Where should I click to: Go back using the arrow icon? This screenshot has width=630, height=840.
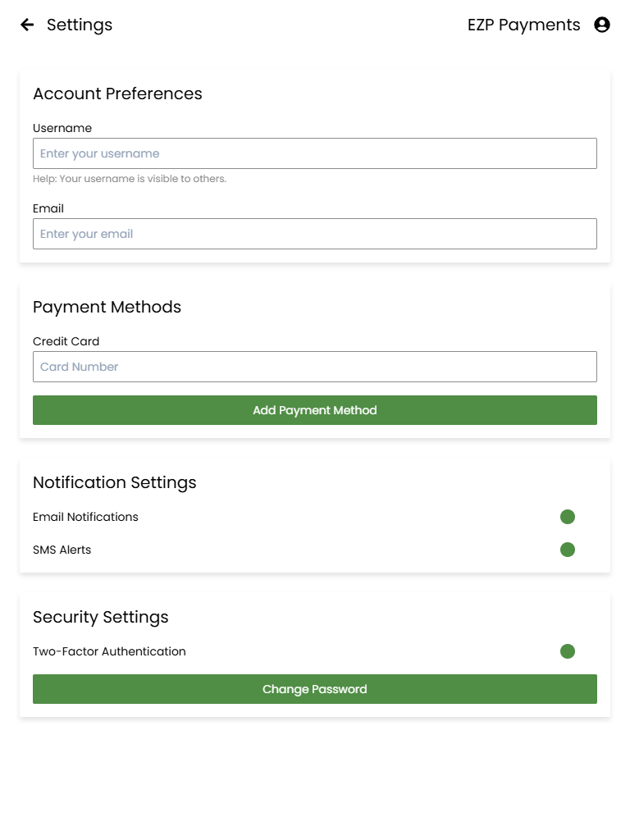(x=27, y=25)
